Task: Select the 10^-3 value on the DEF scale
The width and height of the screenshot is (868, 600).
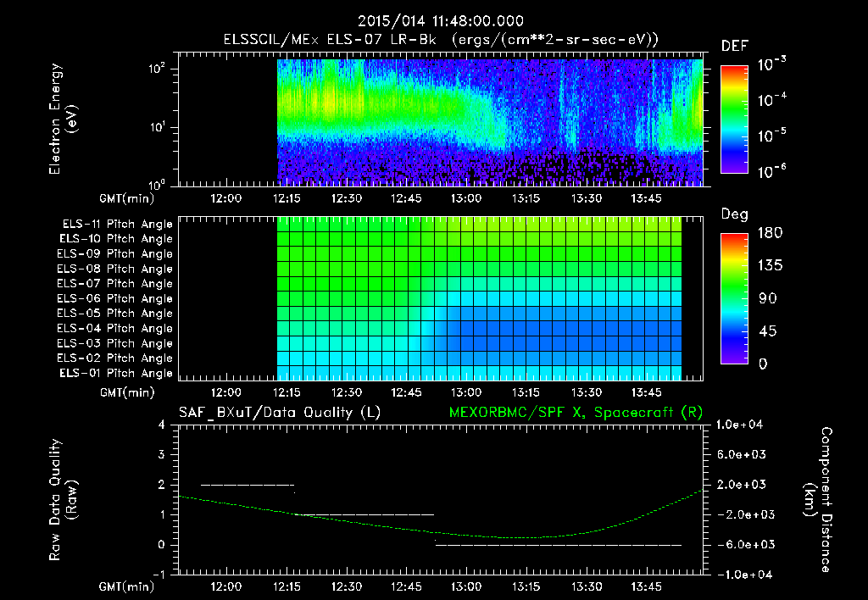Action: pos(771,64)
